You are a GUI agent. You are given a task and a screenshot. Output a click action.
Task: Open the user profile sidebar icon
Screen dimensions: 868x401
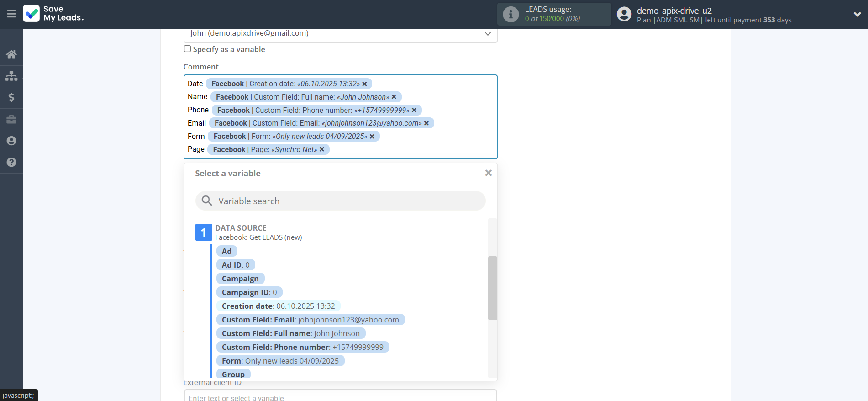pos(11,141)
